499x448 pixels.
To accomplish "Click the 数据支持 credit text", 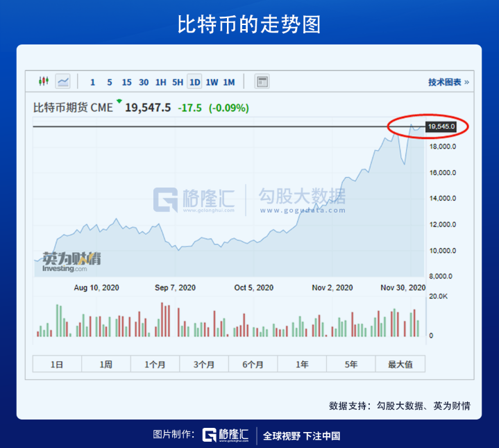I will 399,406.
